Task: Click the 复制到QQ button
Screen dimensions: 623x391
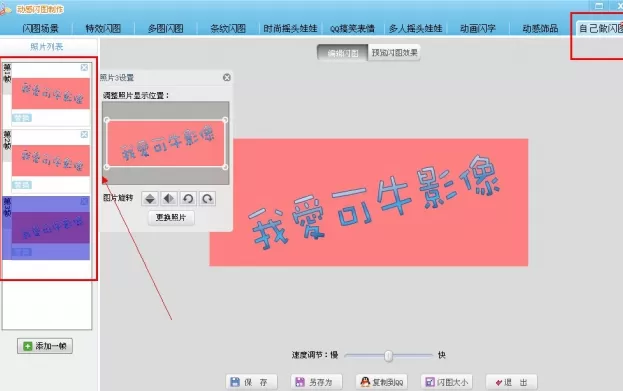Action: click(x=381, y=382)
